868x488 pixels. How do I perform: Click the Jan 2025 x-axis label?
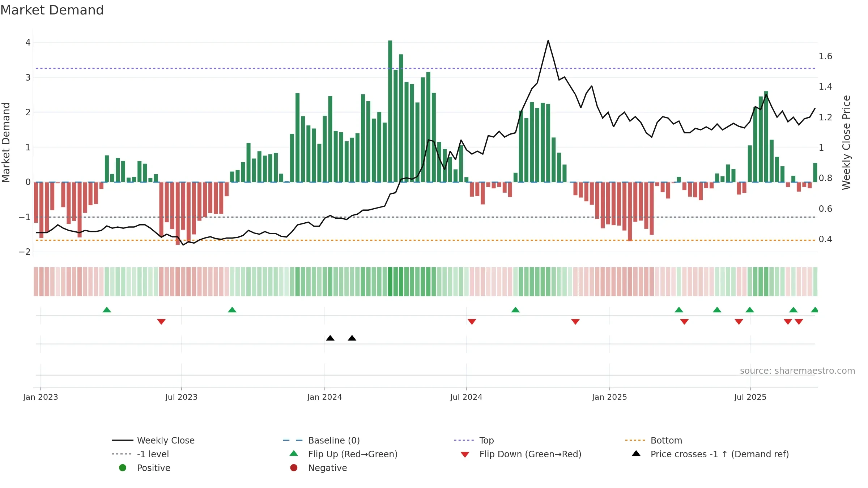[609, 397]
